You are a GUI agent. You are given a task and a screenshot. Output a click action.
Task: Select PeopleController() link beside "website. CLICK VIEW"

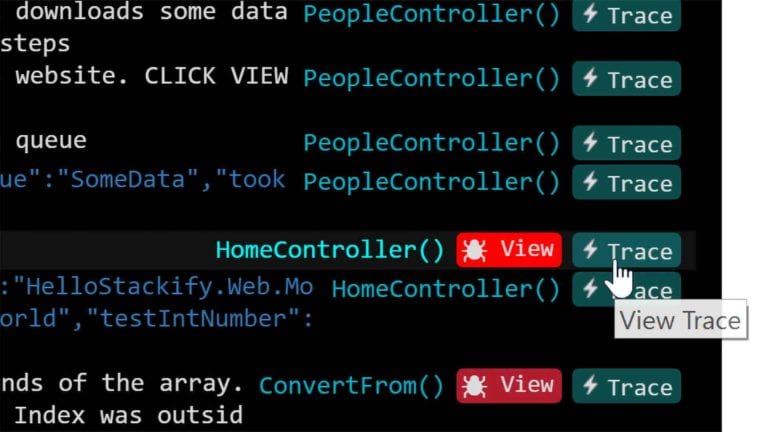pos(432,78)
